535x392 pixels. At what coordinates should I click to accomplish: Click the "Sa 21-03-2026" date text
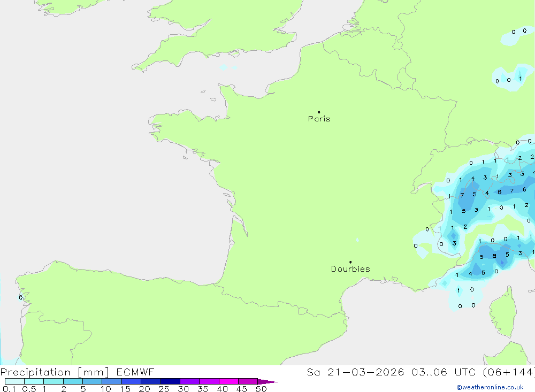tap(356, 372)
